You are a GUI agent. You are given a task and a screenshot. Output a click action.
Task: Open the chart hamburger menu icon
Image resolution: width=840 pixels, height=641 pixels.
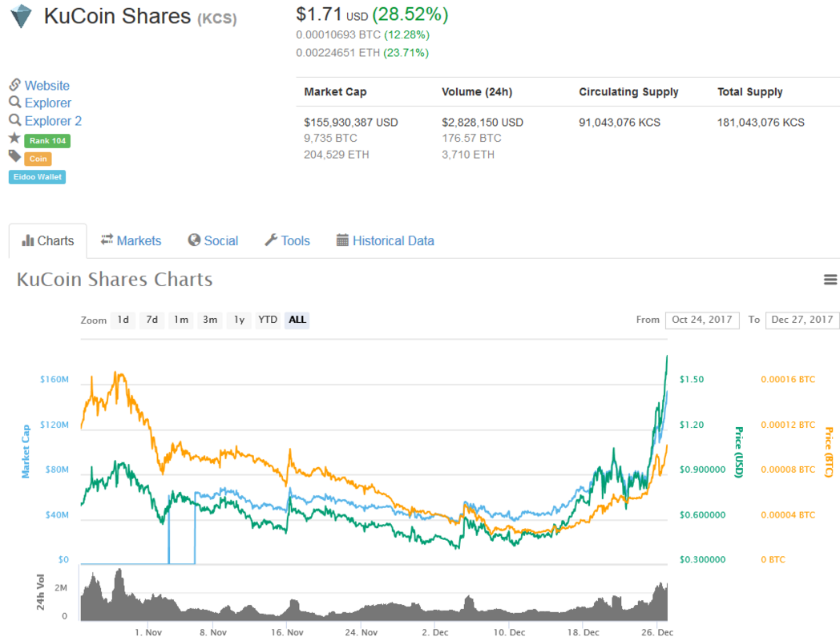click(x=830, y=280)
